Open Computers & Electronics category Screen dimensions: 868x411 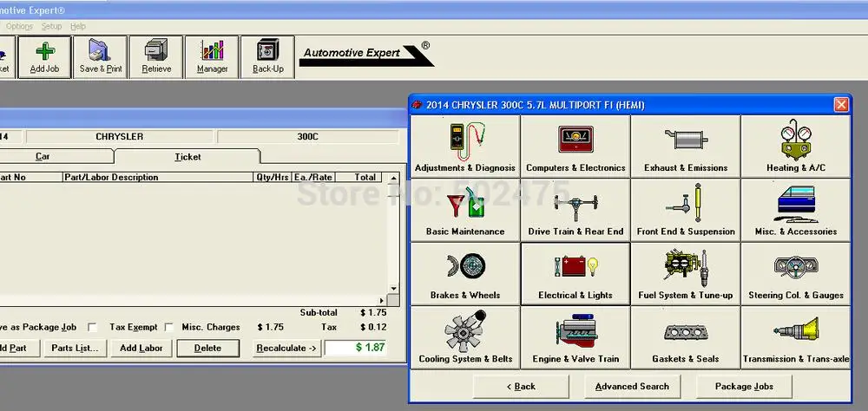[575, 147]
